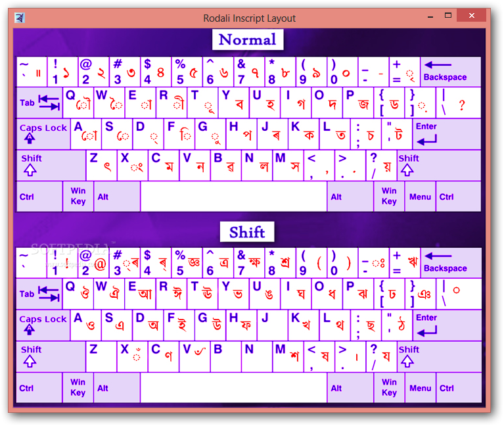Click the Tab key in Normal keyboard
The width and height of the screenshot is (504, 426).
point(39,103)
